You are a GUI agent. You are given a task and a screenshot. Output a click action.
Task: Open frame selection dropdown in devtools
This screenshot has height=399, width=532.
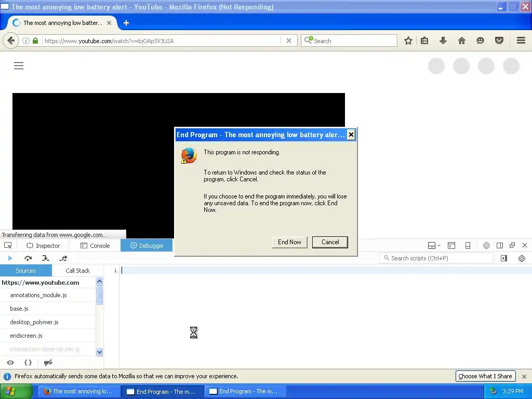click(434, 245)
